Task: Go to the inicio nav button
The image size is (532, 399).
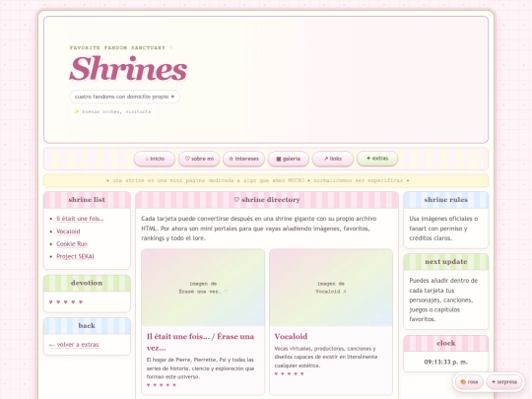Action: 155,159
